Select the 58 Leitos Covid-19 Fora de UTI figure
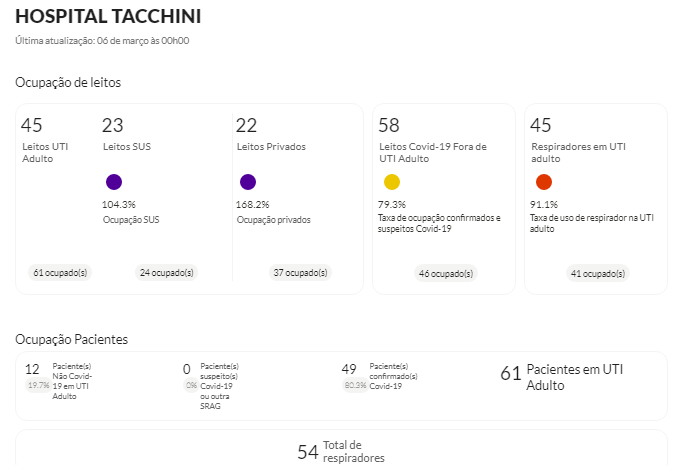 [x=389, y=125]
